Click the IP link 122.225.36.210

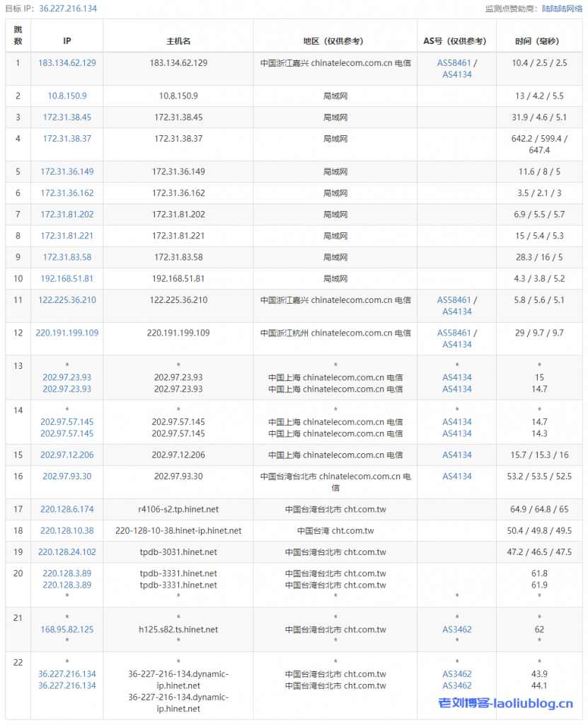67,300
